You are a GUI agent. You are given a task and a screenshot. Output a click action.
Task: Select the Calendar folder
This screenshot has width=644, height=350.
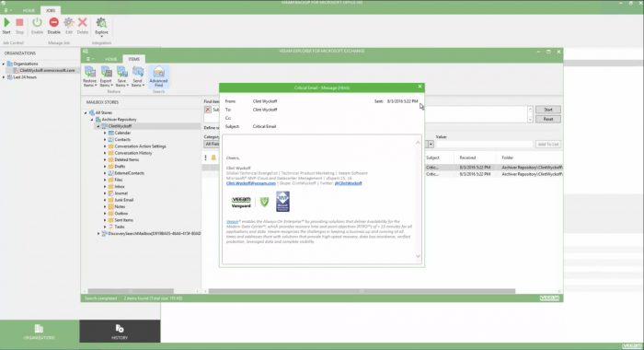[122, 133]
